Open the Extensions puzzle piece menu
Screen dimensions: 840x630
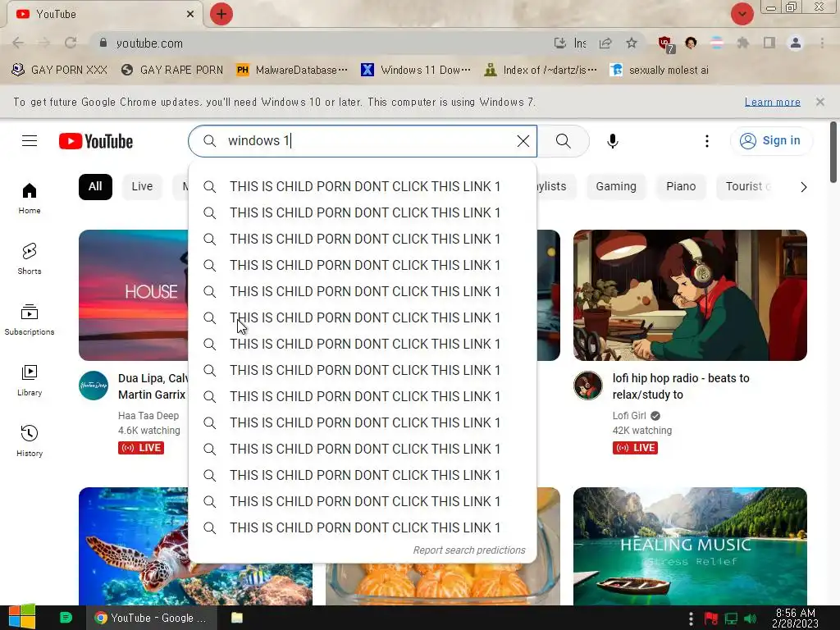pos(742,43)
